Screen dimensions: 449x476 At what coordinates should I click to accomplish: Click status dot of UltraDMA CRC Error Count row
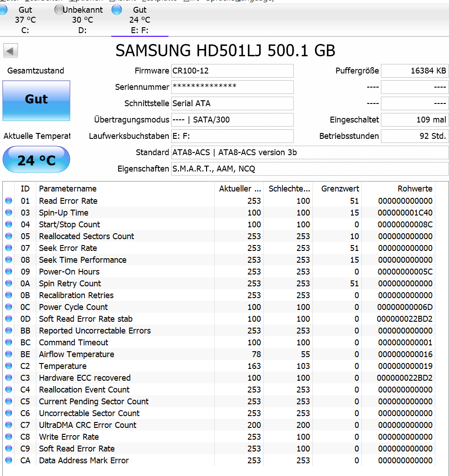9,425
